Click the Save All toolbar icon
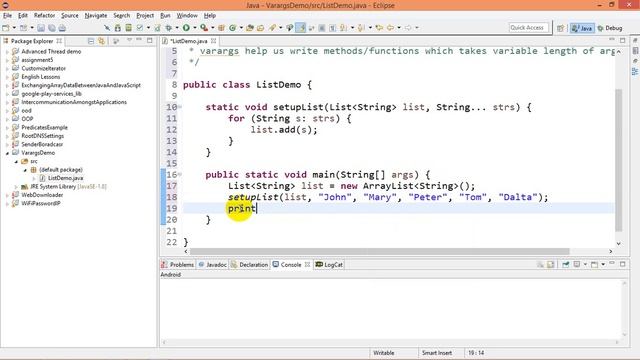This screenshot has width=640, height=360. coord(51,28)
